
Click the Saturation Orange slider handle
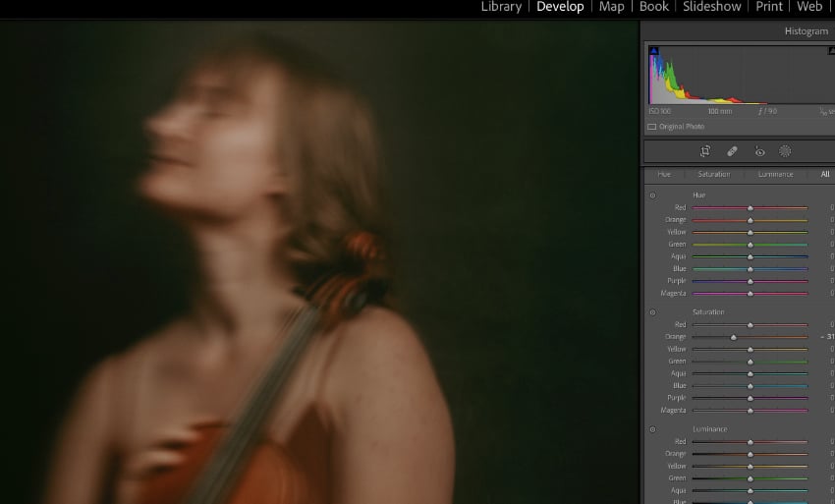tap(733, 337)
